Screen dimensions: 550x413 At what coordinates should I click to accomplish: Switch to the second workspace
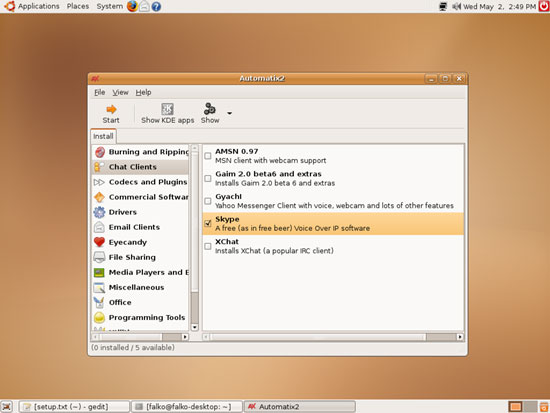click(530, 407)
